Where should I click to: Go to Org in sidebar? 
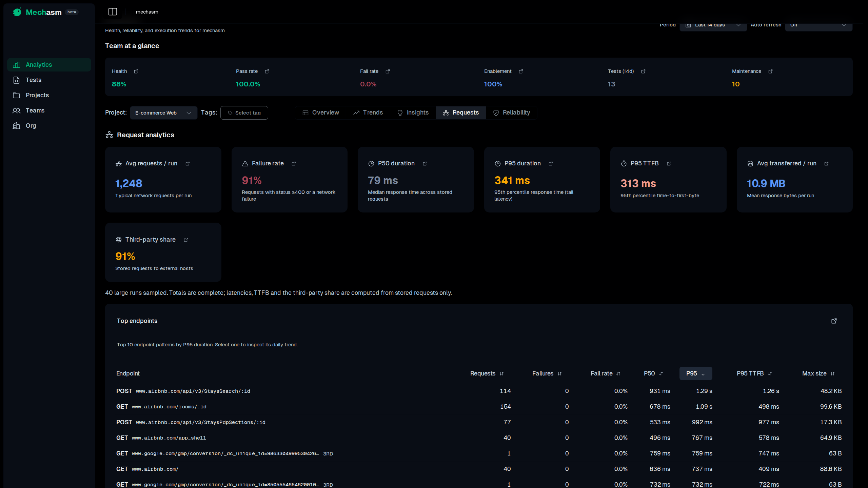click(x=49, y=126)
